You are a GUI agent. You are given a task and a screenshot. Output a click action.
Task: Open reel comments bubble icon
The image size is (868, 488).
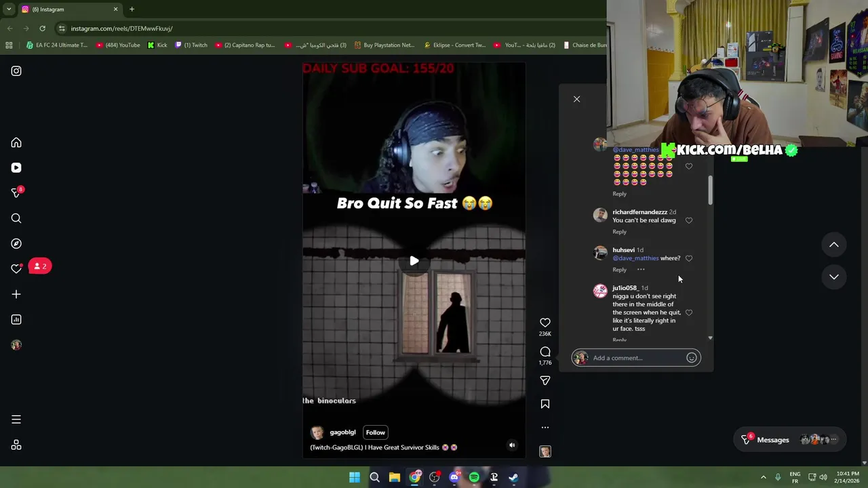(545, 352)
